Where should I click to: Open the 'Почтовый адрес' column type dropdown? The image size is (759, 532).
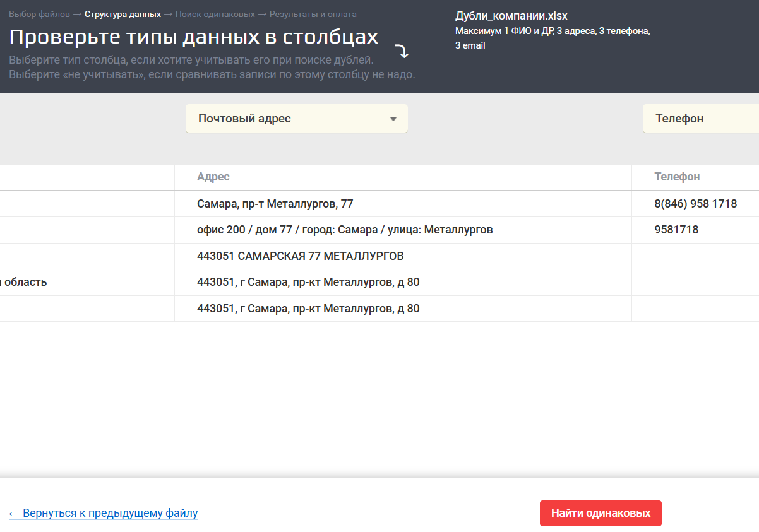296,119
